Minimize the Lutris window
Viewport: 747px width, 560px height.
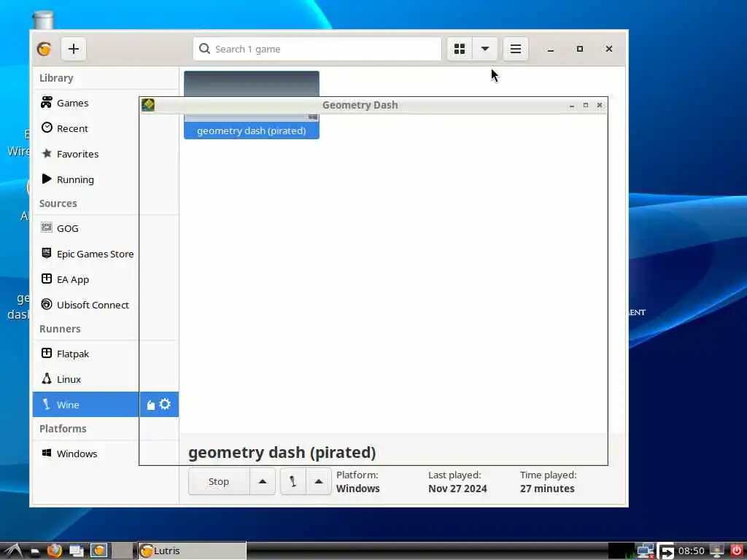(550, 49)
